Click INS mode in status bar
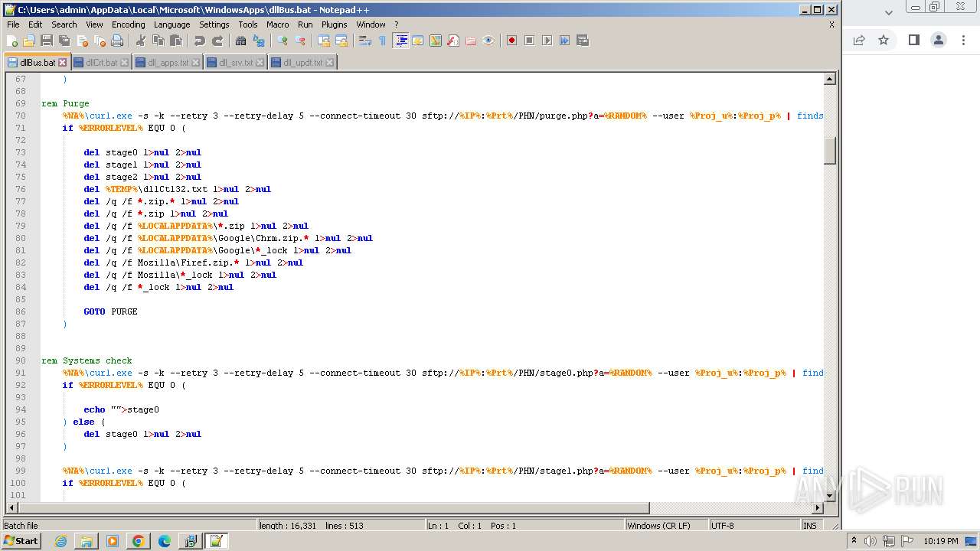The height and width of the screenshot is (551, 980). [x=809, y=526]
